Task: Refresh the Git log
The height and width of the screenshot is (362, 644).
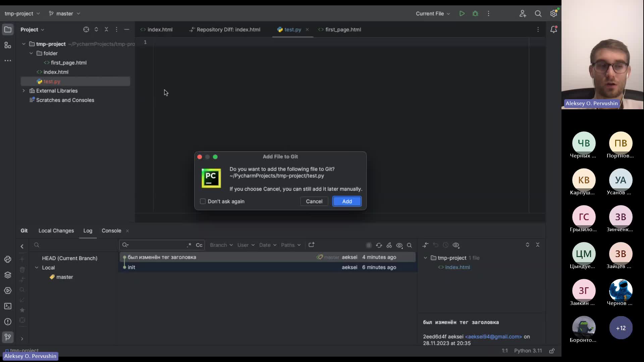Action: click(379, 245)
